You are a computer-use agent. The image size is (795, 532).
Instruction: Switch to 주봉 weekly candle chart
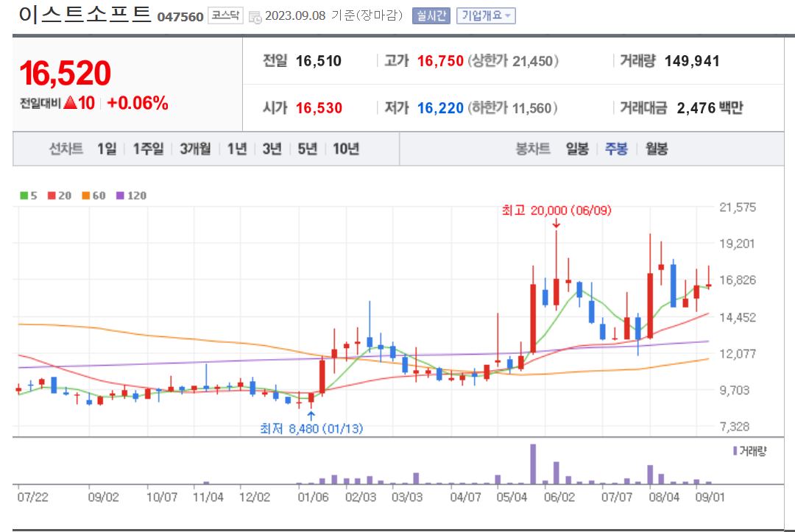click(617, 149)
